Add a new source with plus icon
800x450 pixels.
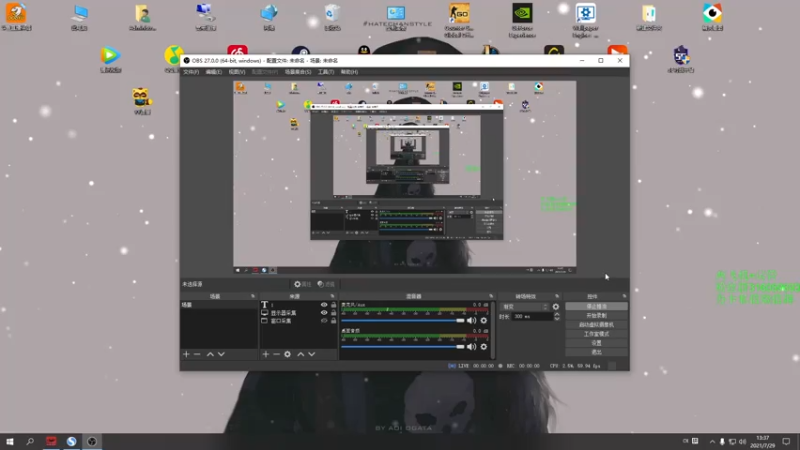pos(265,354)
